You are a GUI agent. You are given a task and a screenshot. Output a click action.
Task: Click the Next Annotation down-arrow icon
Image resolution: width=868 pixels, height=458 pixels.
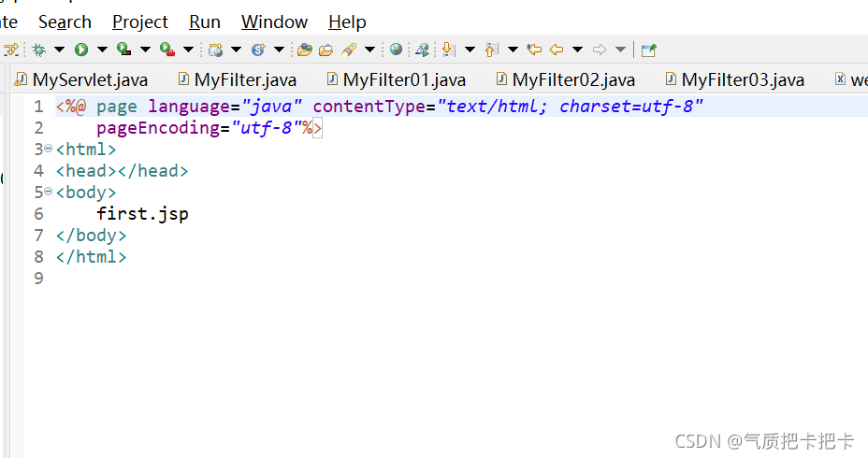click(449, 50)
